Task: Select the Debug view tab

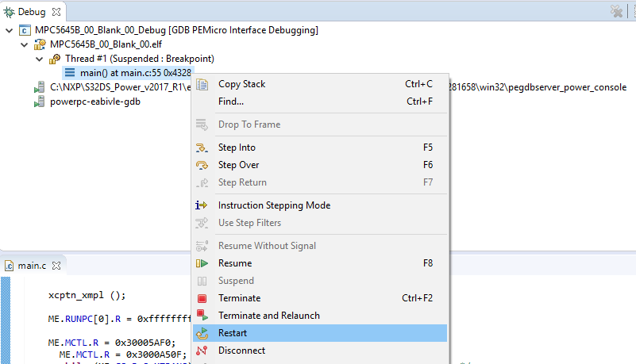Action: point(31,12)
